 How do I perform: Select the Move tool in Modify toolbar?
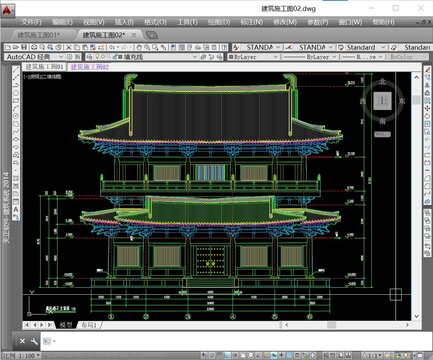click(x=427, y=108)
